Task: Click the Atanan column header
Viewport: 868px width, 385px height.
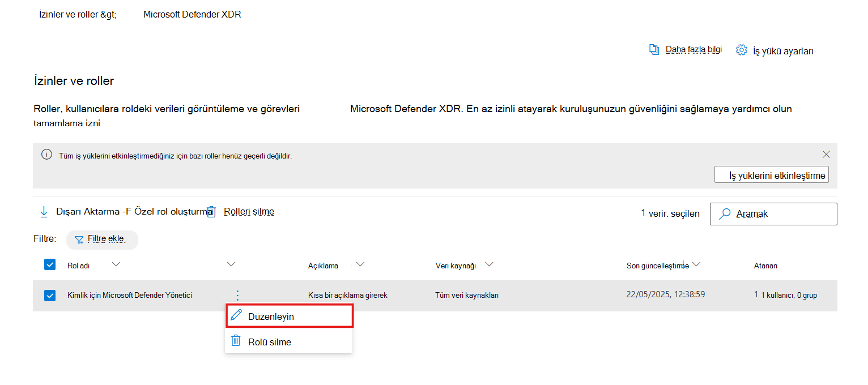Action: 765,266
